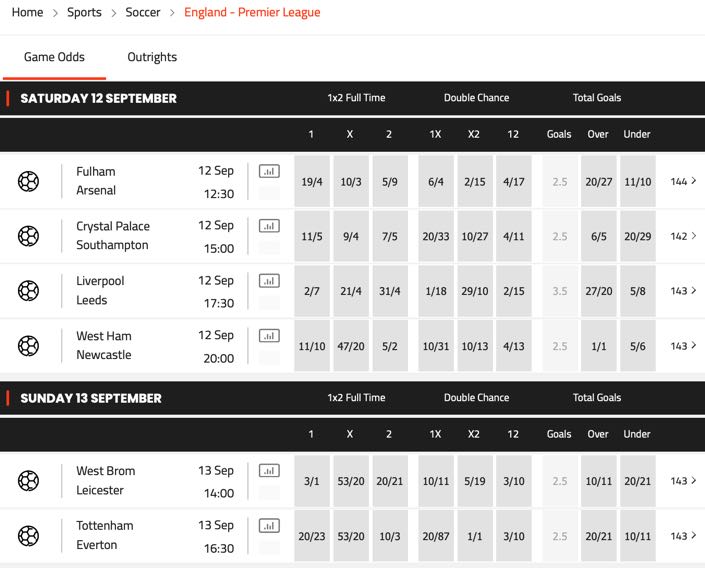Select Over 3.5 goals 27/20 Liverpool Leeds
The width and height of the screenshot is (705, 568).
click(598, 291)
